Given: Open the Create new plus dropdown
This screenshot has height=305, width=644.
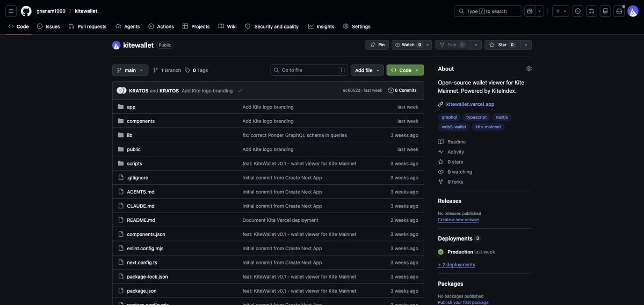Looking at the screenshot, I should (x=561, y=11).
